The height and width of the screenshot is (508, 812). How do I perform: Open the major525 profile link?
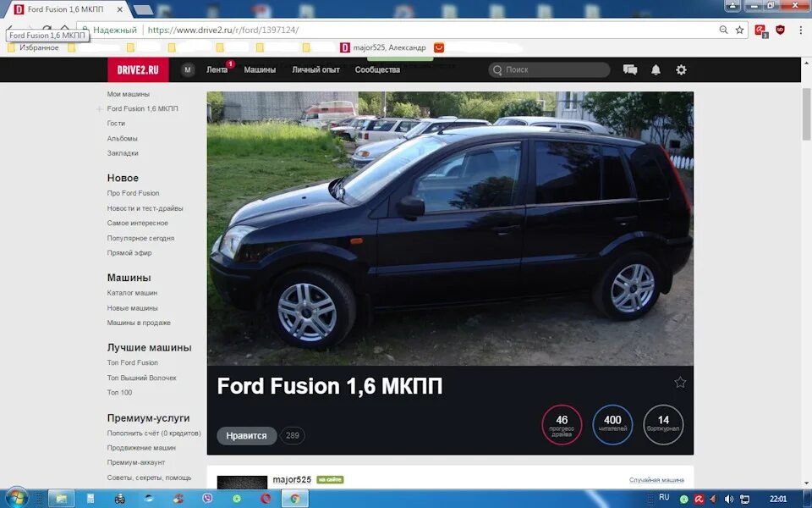click(292, 479)
